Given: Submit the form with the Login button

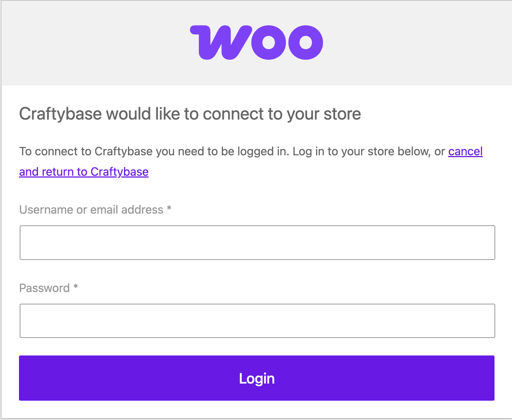Looking at the screenshot, I should (x=257, y=378).
